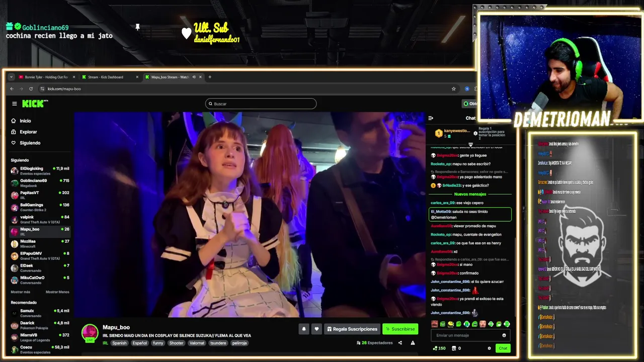Open valpink channel in sidebar

point(40,219)
